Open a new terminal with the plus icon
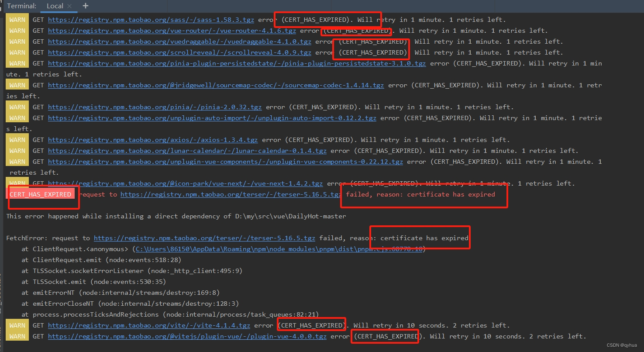 (x=85, y=6)
